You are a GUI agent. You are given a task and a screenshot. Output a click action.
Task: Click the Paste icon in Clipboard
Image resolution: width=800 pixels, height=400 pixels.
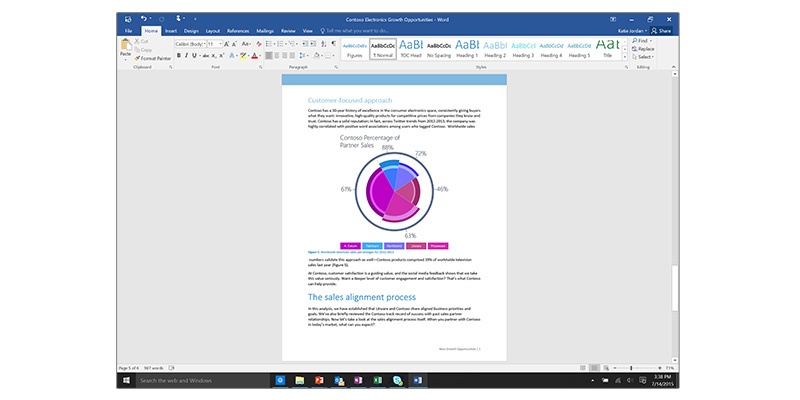(125, 49)
